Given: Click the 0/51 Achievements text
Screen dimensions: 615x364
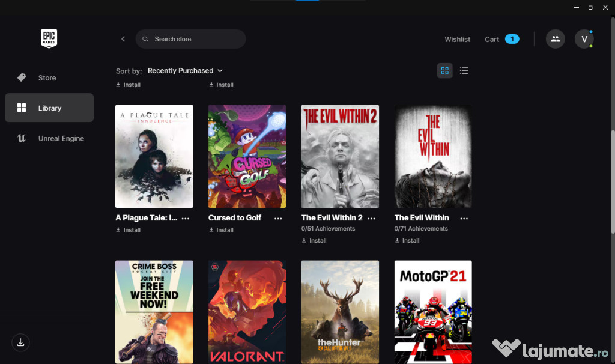Looking at the screenshot, I should (x=328, y=229).
